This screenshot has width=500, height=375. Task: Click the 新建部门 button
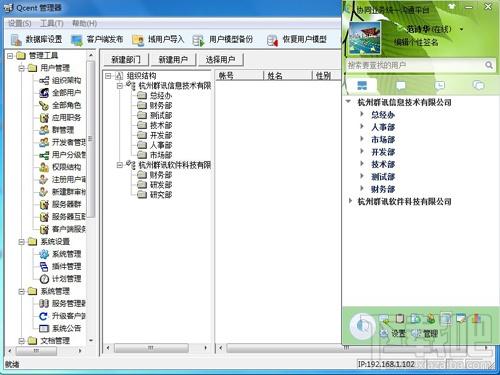pos(125,60)
